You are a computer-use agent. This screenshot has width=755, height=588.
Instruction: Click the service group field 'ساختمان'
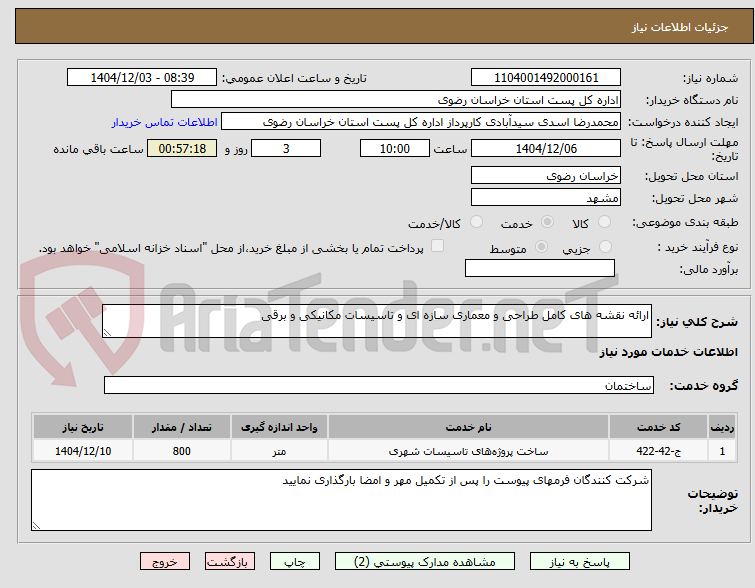point(379,385)
